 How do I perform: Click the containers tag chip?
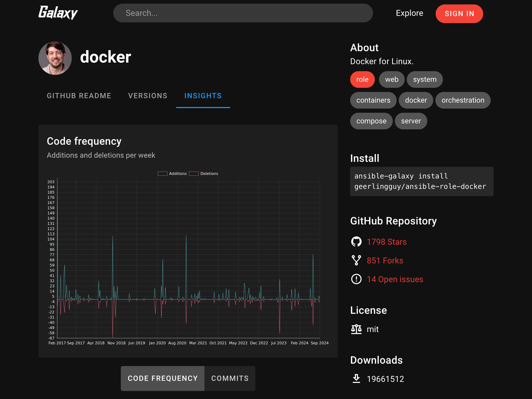(373, 100)
